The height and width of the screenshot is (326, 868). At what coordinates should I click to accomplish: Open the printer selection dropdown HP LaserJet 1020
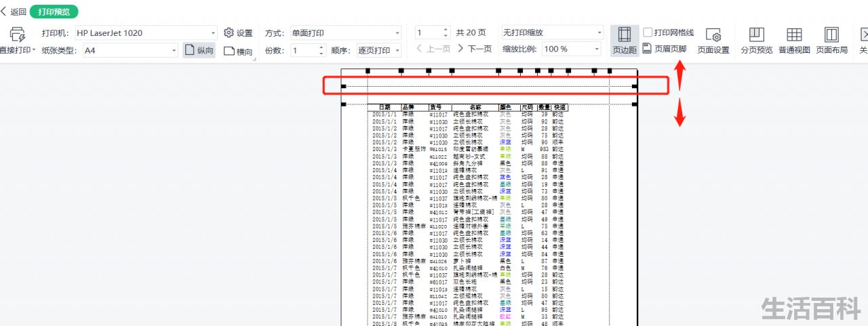145,33
